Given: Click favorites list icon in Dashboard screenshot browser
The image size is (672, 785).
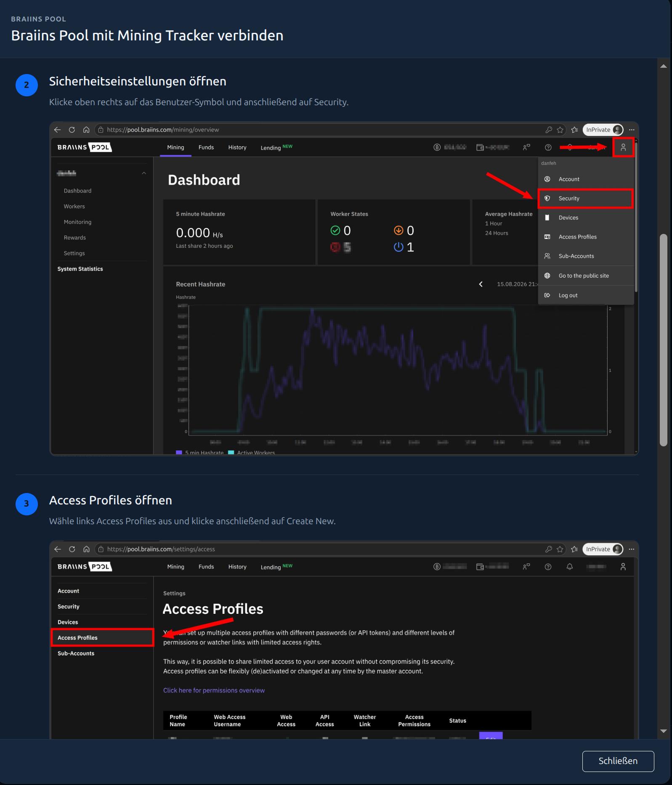Looking at the screenshot, I should coord(574,130).
